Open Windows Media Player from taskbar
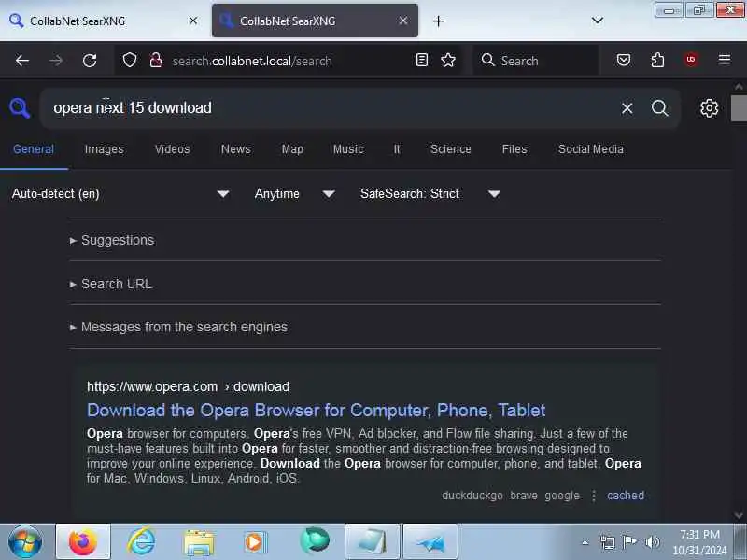Viewport: 747px width, 560px height. [256, 542]
